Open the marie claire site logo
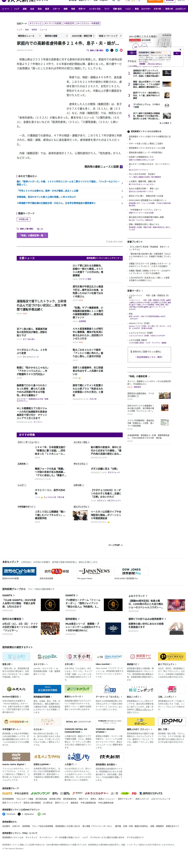The width and height of the screenshot is (188, 868). 16,756
